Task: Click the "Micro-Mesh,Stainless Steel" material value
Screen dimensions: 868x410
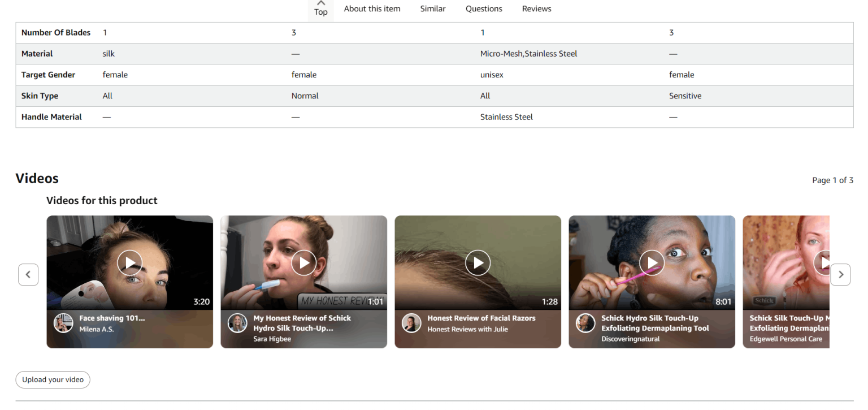Action: click(529, 54)
